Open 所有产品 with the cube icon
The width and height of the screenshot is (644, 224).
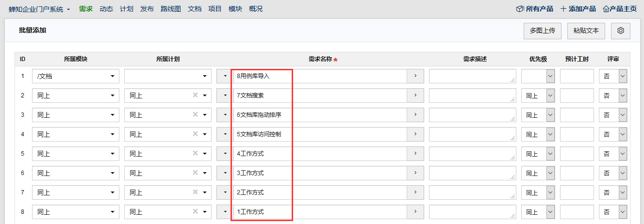(x=519, y=9)
